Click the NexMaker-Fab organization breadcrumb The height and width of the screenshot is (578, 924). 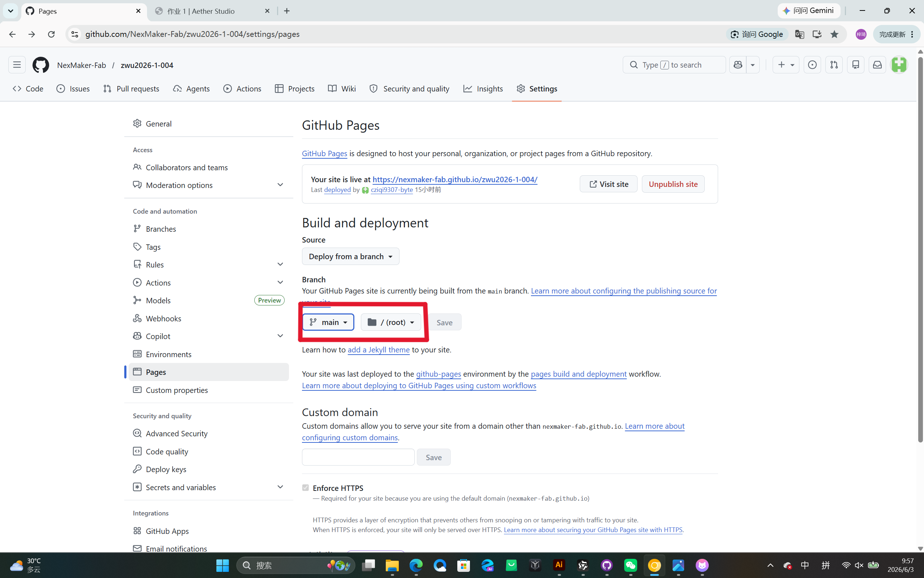[81, 65]
